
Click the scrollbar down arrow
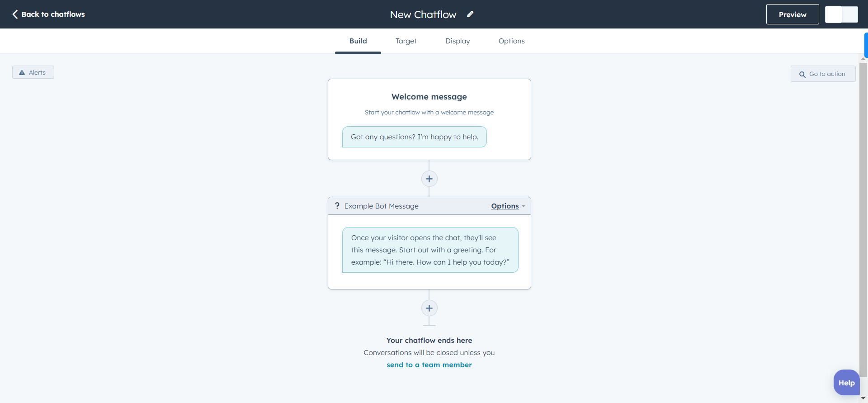[x=863, y=398]
